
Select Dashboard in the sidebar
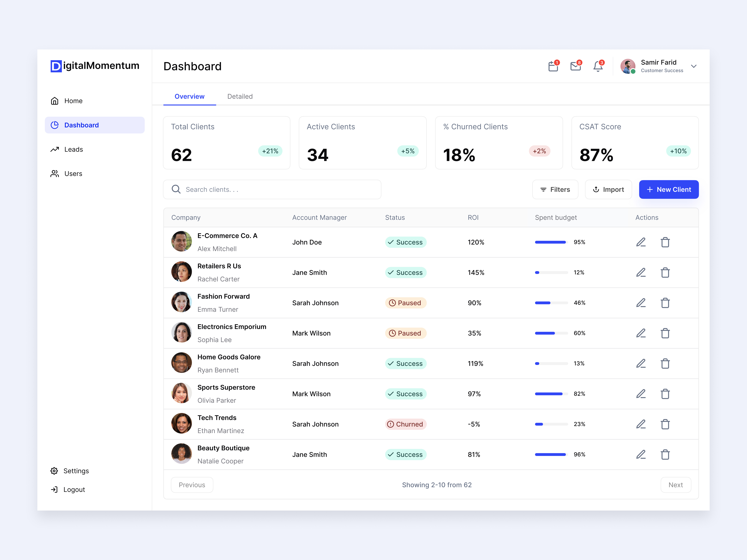95,125
